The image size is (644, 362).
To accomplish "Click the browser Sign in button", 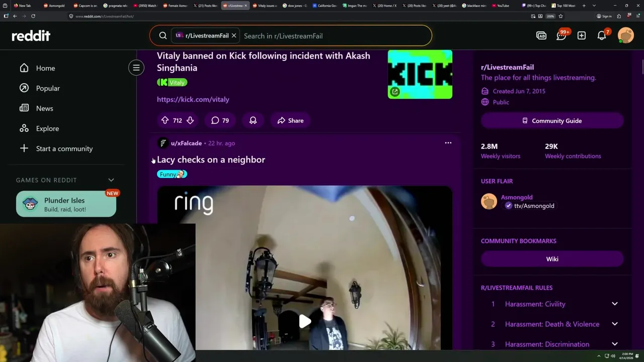I will [604, 16].
